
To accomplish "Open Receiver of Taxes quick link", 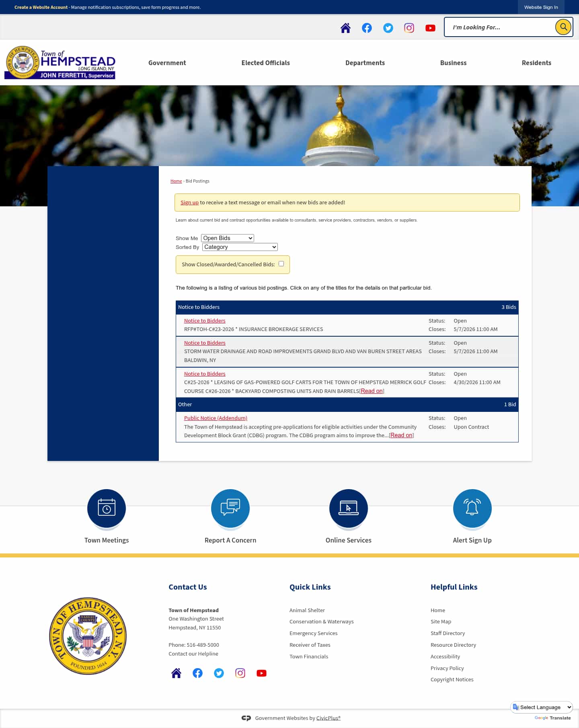I will (x=310, y=645).
